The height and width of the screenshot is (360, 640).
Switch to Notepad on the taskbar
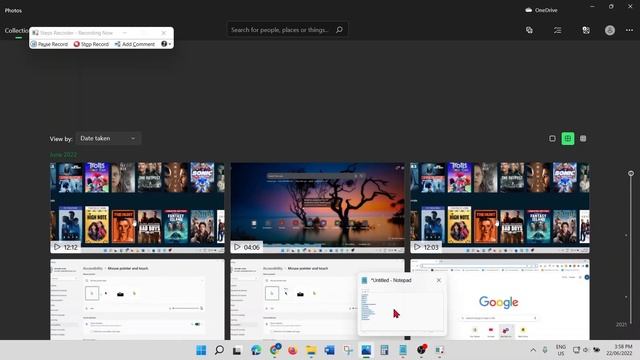(x=403, y=350)
